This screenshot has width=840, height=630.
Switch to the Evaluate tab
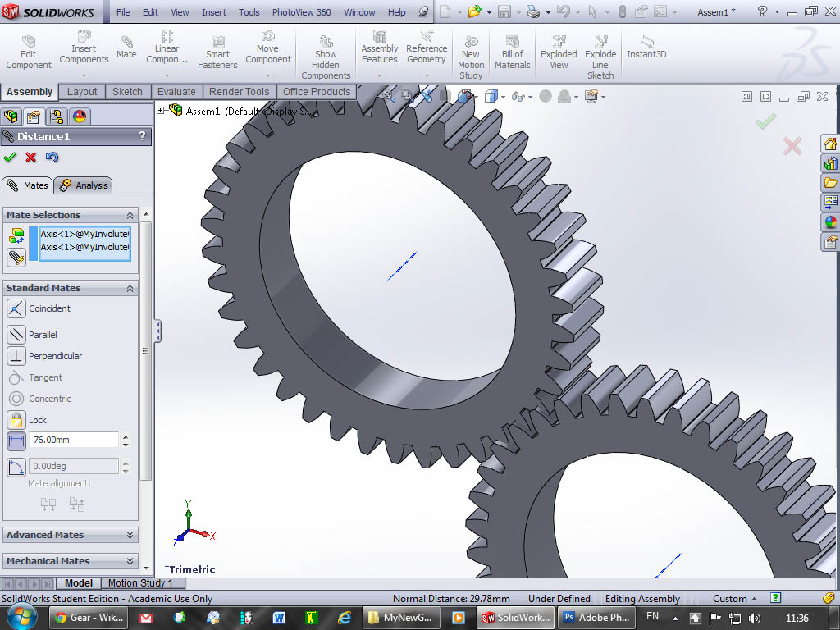coord(176,92)
